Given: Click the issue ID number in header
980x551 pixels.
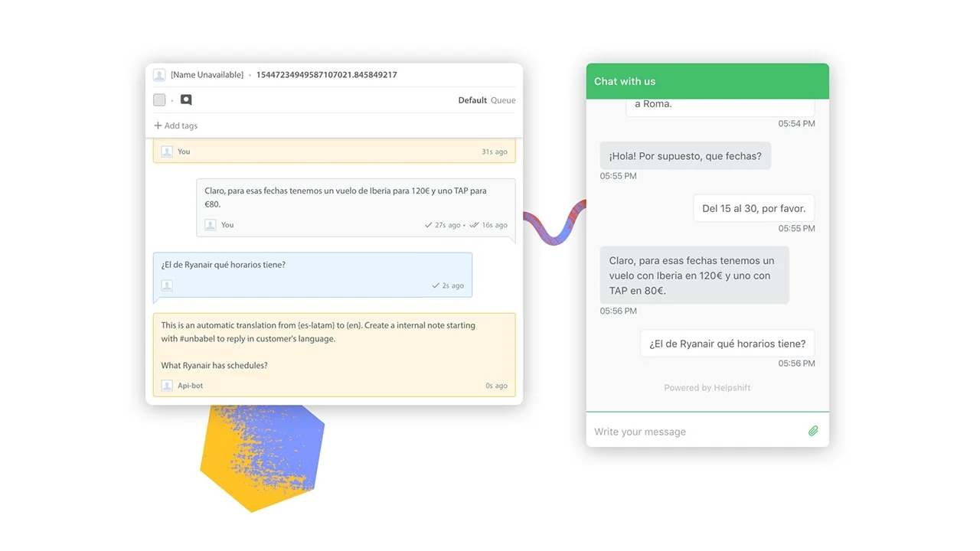Looking at the screenshot, I should tap(326, 75).
